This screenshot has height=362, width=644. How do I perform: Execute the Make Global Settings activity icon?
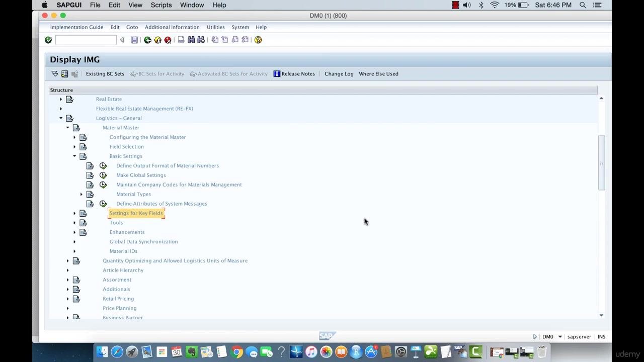[103, 175]
